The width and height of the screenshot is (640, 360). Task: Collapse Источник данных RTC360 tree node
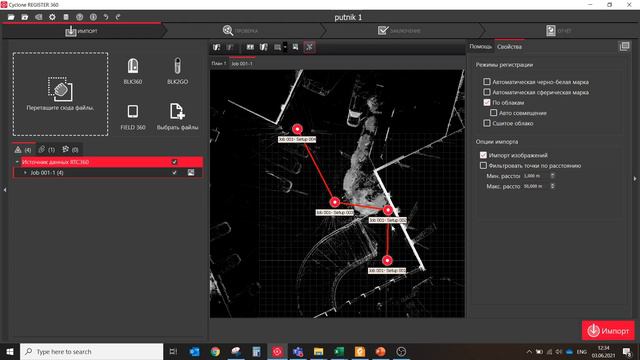pyautogui.click(x=17, y=162)
